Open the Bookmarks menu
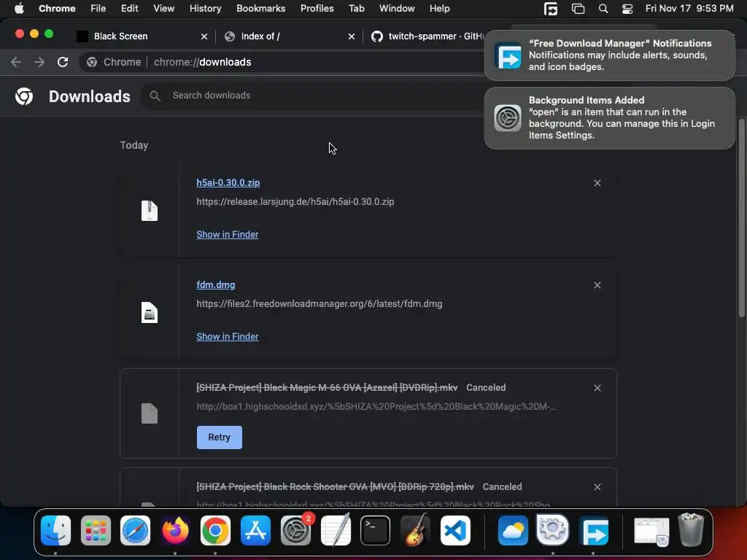Viewport: 747px width, 560px height. click(260, 8)
